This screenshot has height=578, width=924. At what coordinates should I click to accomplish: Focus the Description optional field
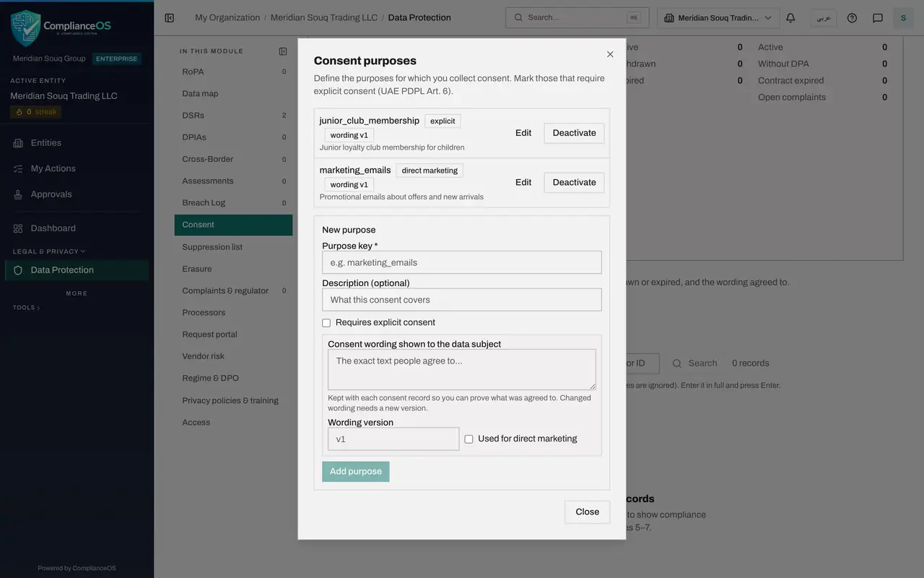coord(462,300)
